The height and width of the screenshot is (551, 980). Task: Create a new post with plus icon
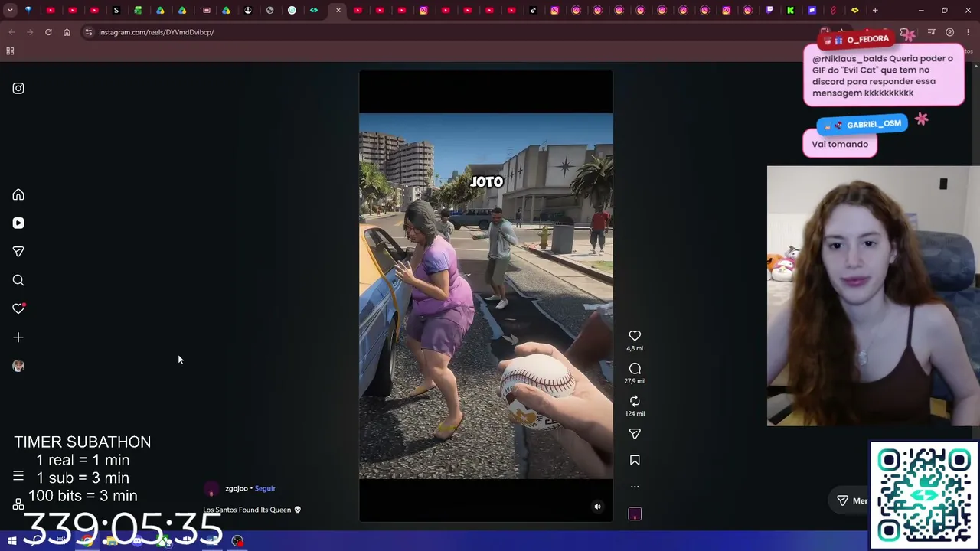(x=18, y=337)
